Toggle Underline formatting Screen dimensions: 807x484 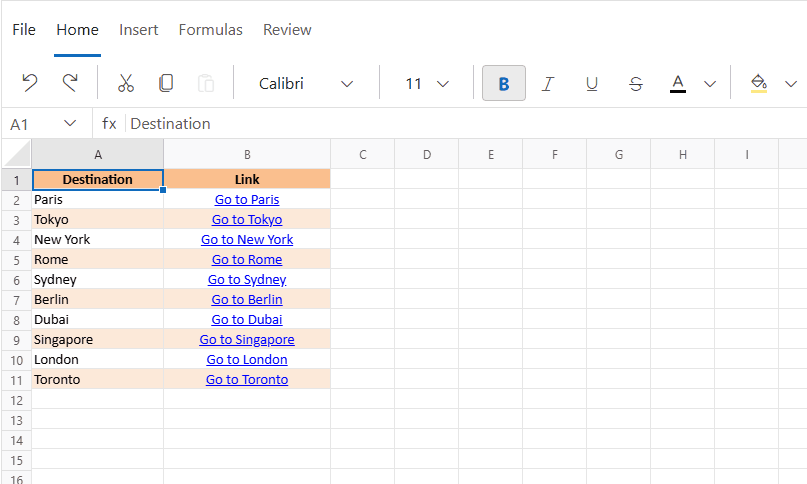pos(592,83)
